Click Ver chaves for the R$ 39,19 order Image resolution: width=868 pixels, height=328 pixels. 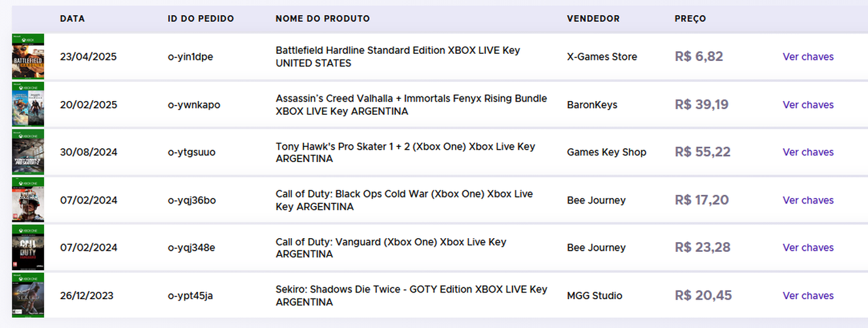click(808, 104)
